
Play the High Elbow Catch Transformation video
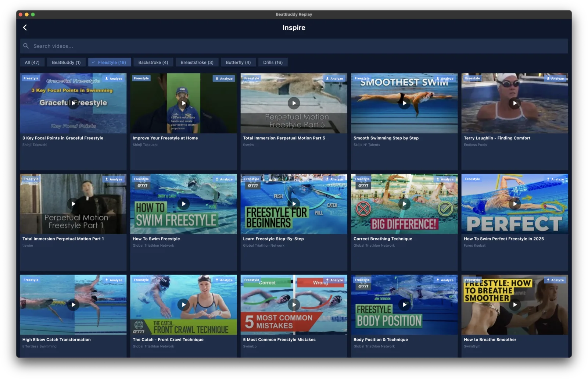[x=73, y=304]
